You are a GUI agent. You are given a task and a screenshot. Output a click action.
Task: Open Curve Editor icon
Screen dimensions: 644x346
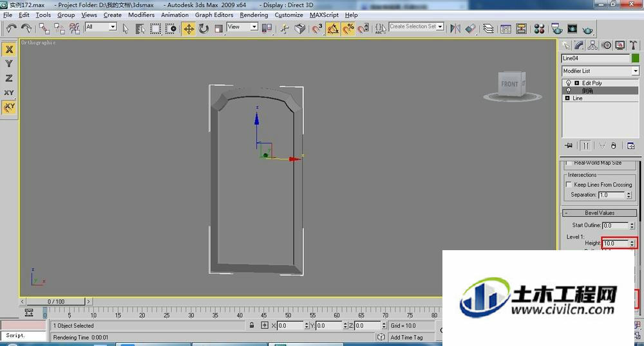506,29
